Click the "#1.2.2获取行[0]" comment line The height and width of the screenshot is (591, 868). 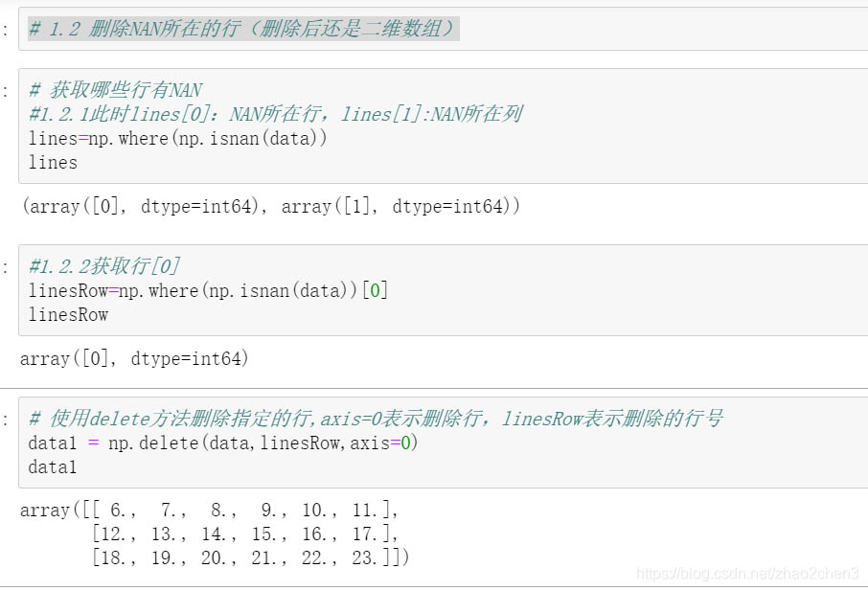point(104,266)
